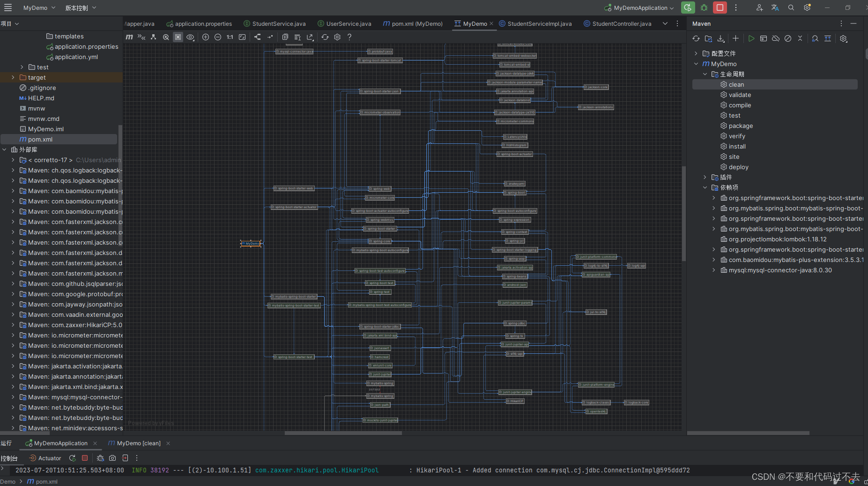This screenshot has height=486, width=868.
Task: Debug MyDemoApplication from top toolbar
Action: (x=704, y=8)
